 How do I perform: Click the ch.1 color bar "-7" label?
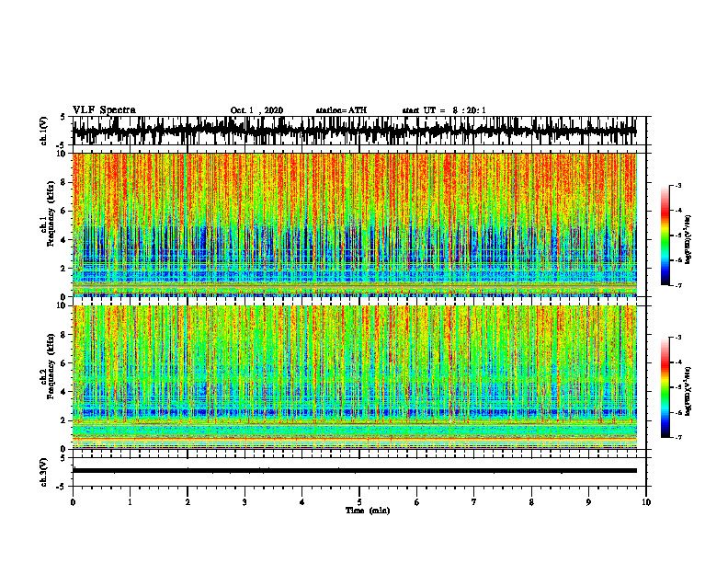tap(678, 285)
